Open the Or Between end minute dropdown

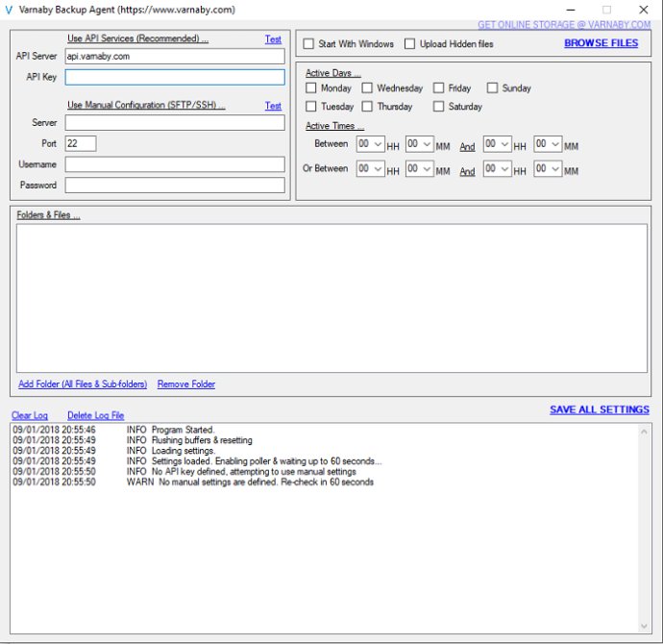pos(548,169)
